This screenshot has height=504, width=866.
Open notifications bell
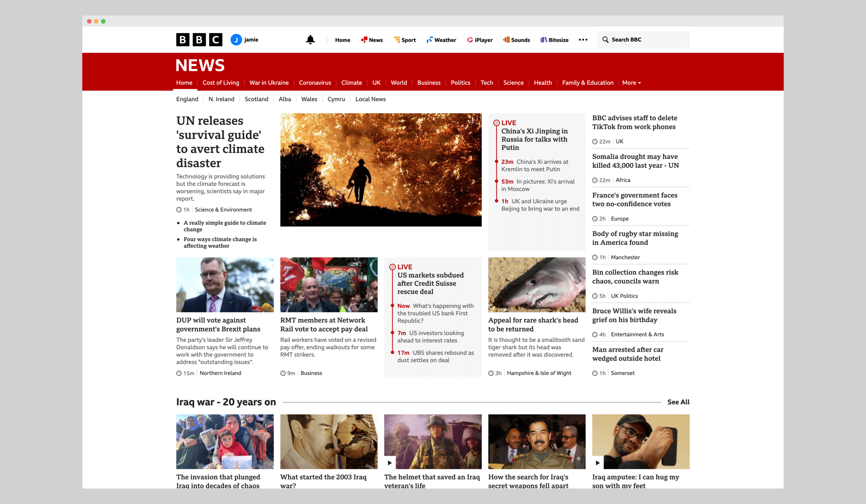pyautogui.click(x=310, y=40)
